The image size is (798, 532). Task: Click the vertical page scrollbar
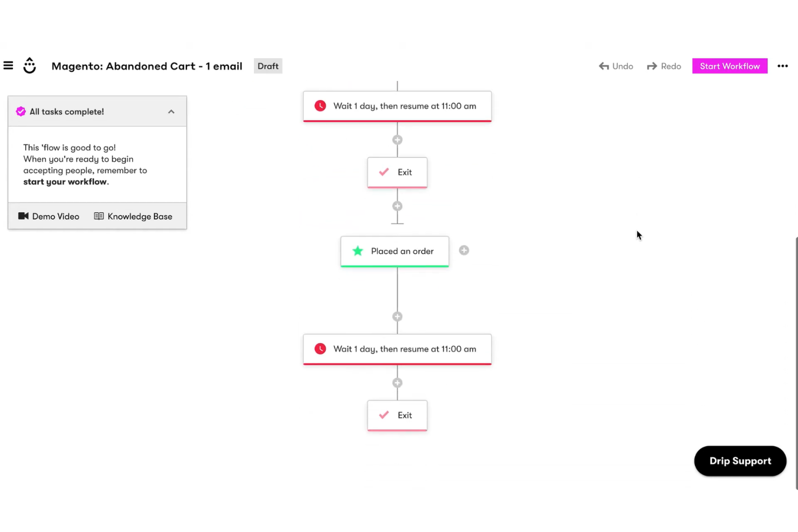[x=796, y=362]
